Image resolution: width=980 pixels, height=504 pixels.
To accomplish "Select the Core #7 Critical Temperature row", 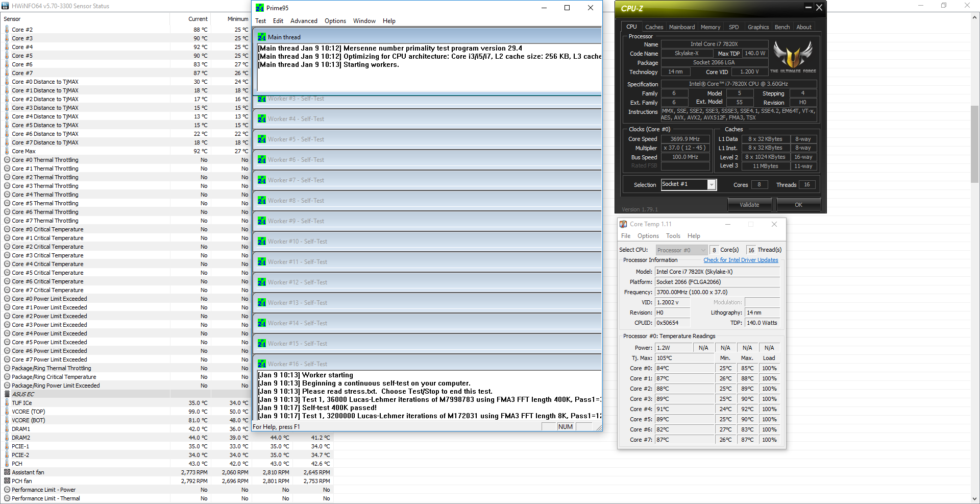I will (x=126, y=290).
